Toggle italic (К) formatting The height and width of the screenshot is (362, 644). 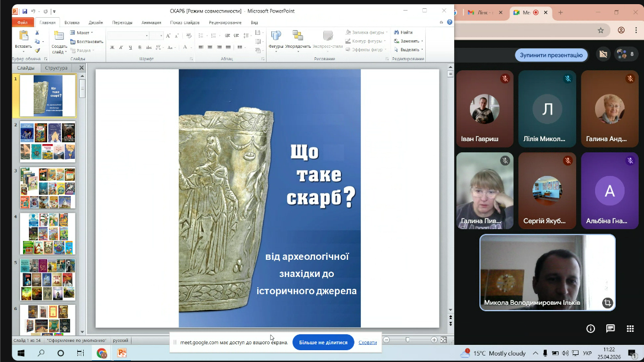tap(121, 47)
